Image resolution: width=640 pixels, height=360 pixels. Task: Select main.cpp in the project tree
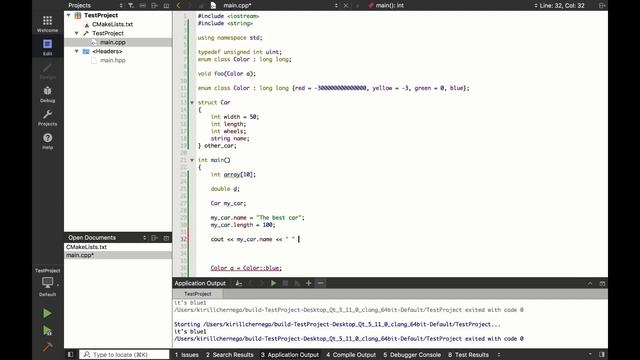point(113,42)
